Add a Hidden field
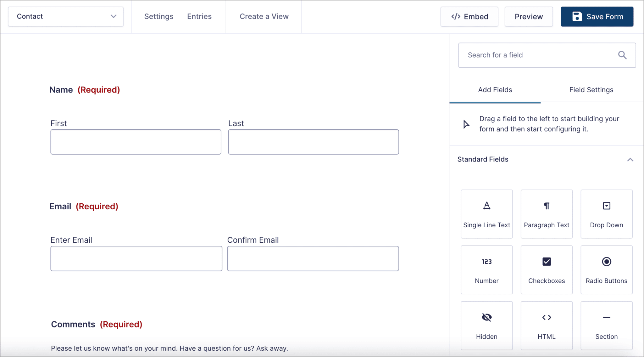This screenshot has height=357, width=644. pyautogui.click(x=486, y=326)
